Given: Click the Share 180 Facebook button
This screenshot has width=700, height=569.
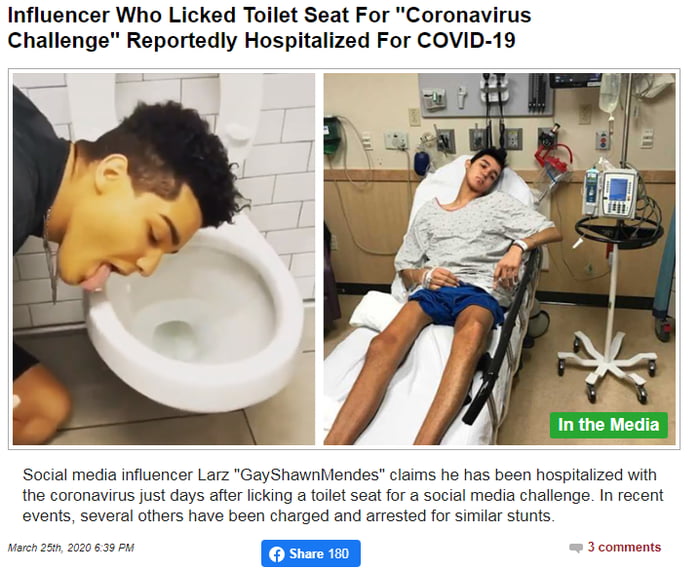Looking at the screenshot, I should 311,553.
